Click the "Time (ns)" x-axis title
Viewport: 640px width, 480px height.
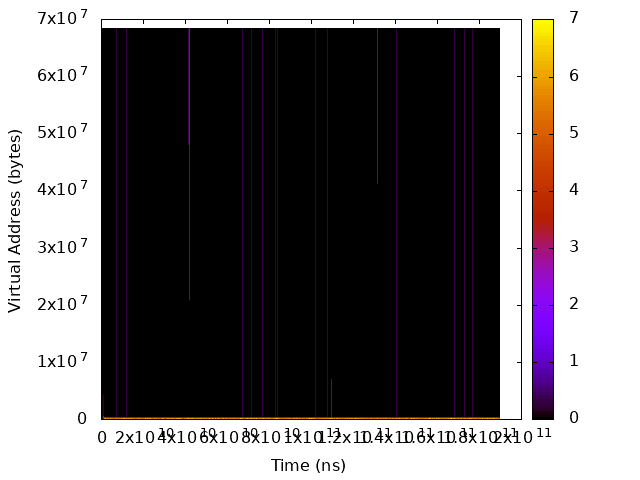point(308,466)
